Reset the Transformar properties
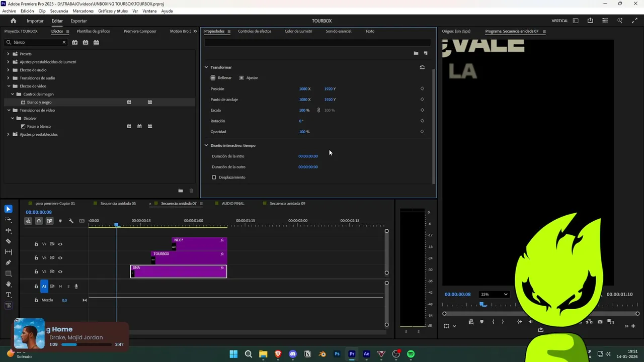The height and width of the screenshot is (362, 644). [x=422, y=67]
